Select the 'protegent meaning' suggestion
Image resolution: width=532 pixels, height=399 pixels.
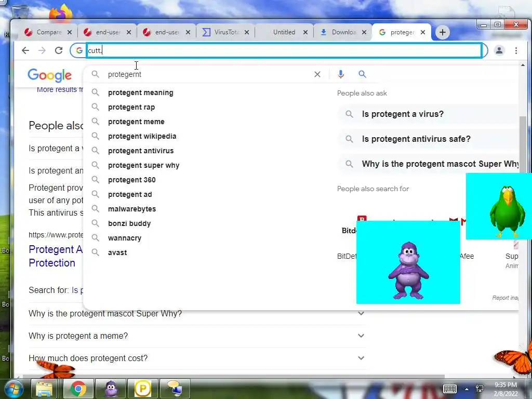pos(140,92)
